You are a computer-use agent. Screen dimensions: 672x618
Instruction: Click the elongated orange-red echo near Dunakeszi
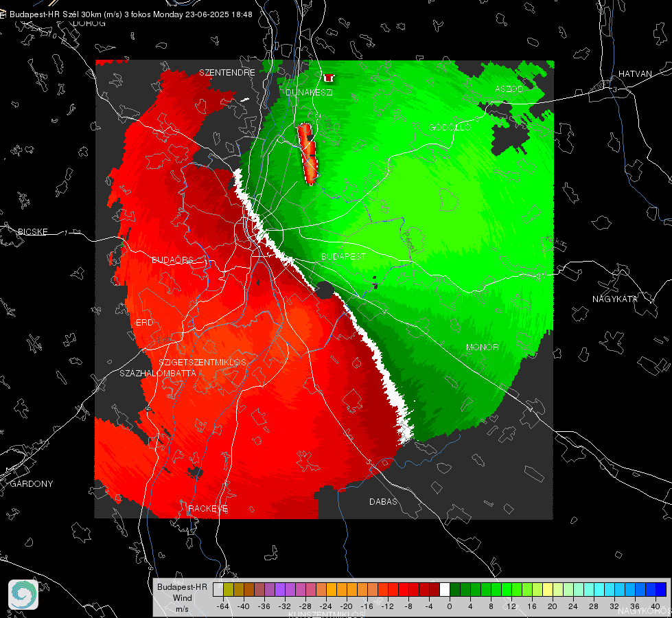pyautogui.click(x=308, y=154)
